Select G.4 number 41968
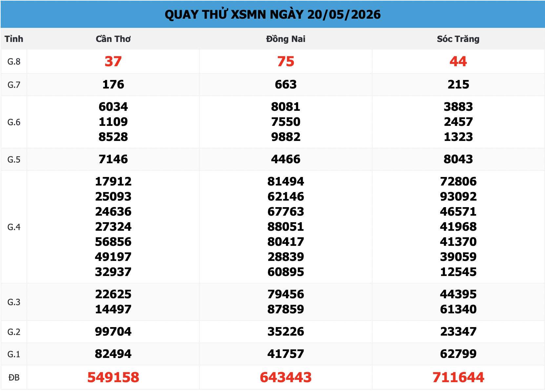This screenshot has width=545, height=392. (x=458, y=227)
